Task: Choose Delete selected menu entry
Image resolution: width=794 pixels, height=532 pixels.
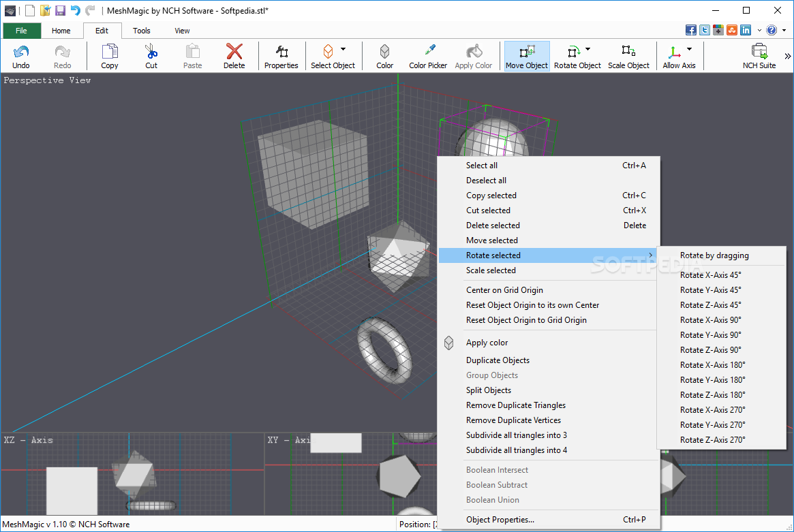Action: 549,225
